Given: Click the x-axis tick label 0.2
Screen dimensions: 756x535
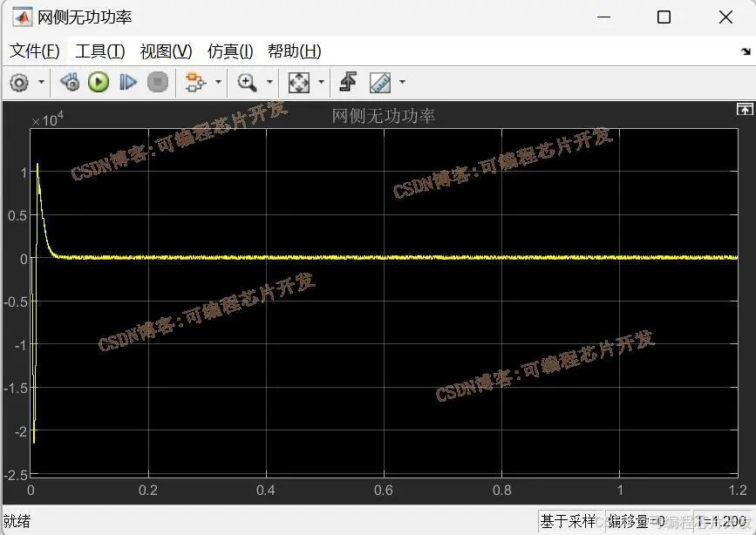Looking at the screenshot, I should click(x=148, y=491).
